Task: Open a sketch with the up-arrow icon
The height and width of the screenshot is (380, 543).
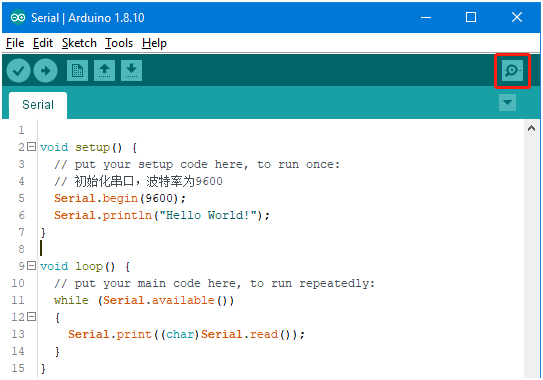Action: point(104,71)
